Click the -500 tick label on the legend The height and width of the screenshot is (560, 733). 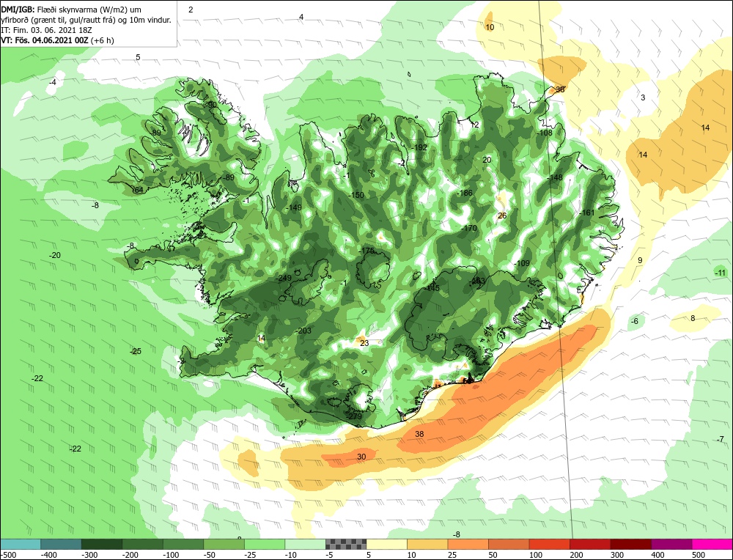[x=8, y=555]
